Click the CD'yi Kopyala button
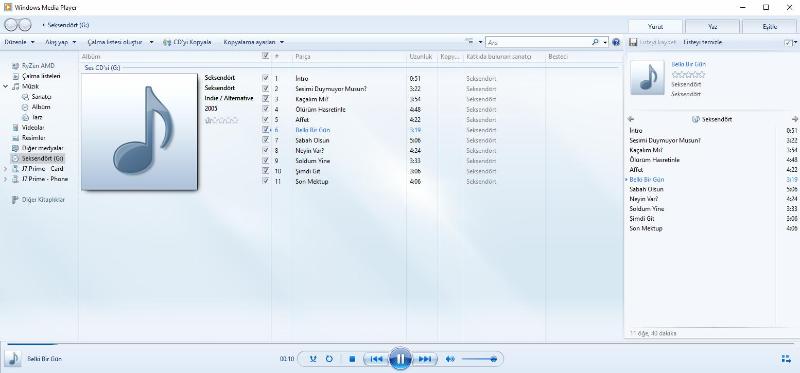800x373 pixels. 187,42
